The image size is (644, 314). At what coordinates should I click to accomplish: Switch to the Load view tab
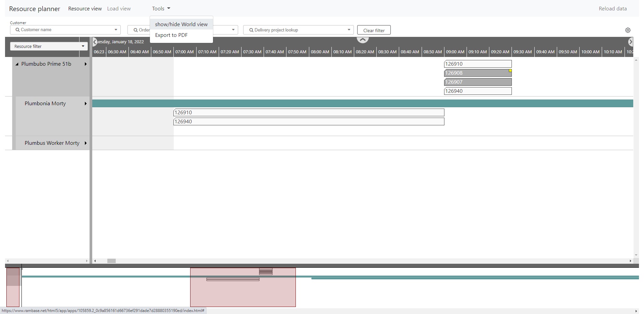point(119,9)
